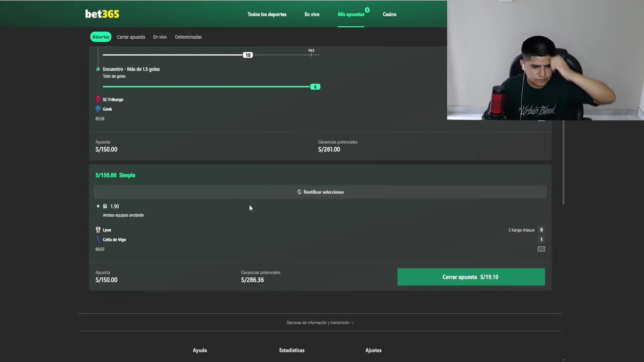Open Todos los deportes section

pyautogui.click(x=267, y=14)
